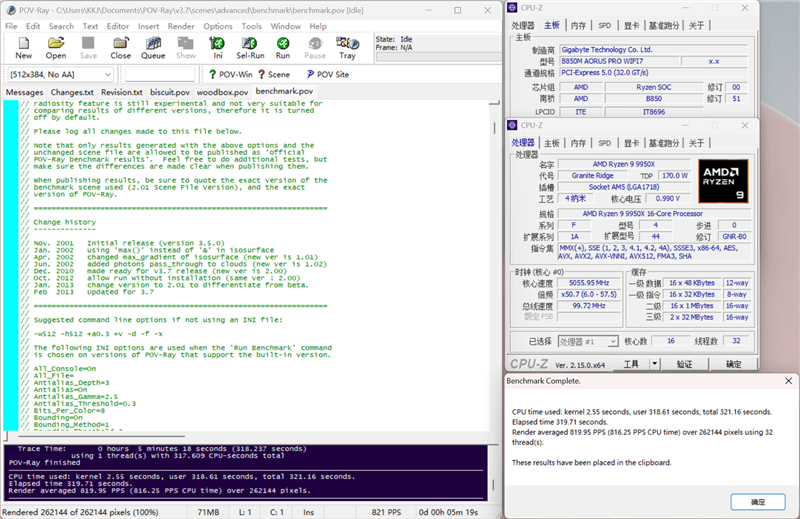Click the command line input field

(x=160, y=75)
